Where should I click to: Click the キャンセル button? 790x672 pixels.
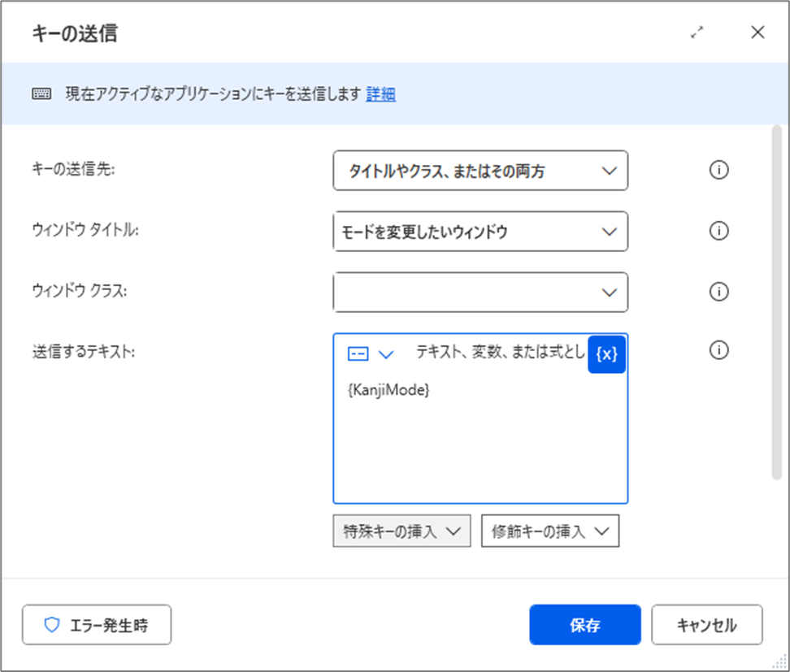tap(707, 625)
